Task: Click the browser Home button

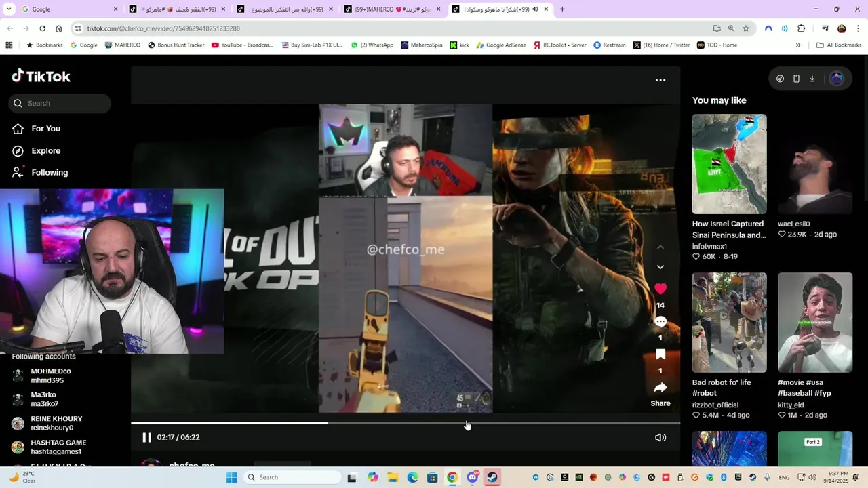Action: tap(58, 28)
